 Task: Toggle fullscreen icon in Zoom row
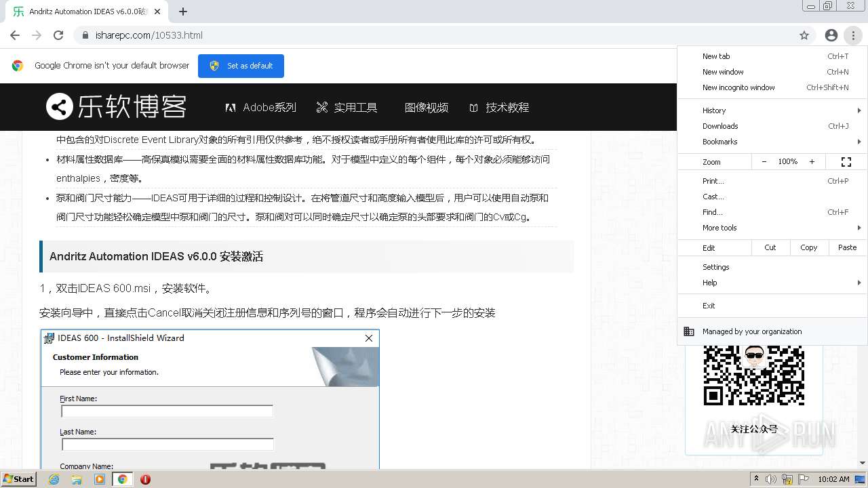click(846, 162)
